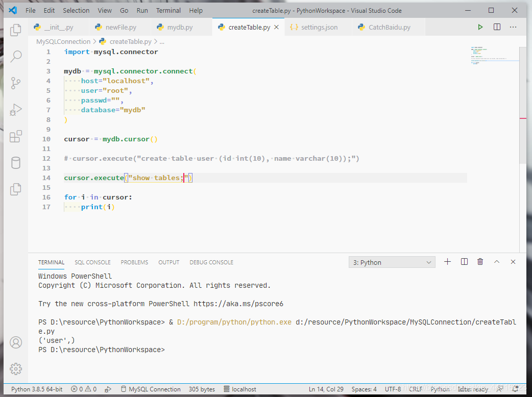Click the Python 3.8.5 64-bit interpreter status
Image resolution: width=532 pixels, height=397 pixels.
point(37,389)
